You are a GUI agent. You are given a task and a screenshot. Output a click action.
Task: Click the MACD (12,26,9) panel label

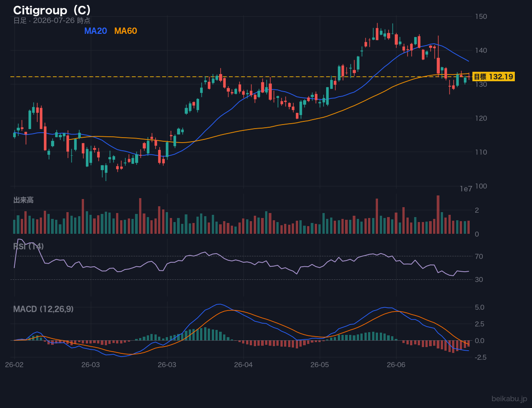[x=43, y=309]
